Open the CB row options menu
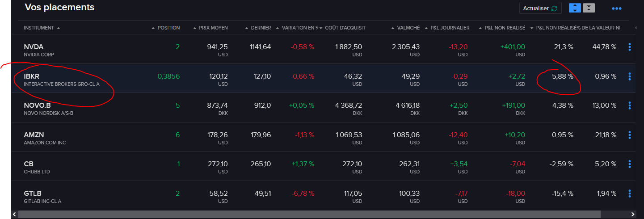The width and height of the screenshot is (644, 219). tap(630, 164)
